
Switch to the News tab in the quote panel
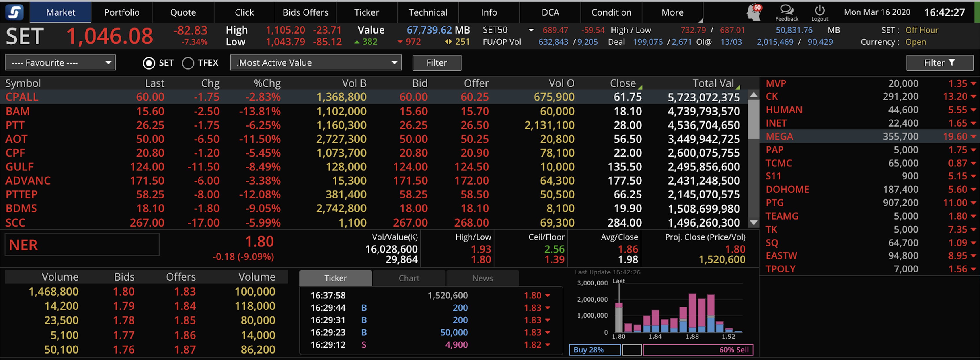point(482,278)
